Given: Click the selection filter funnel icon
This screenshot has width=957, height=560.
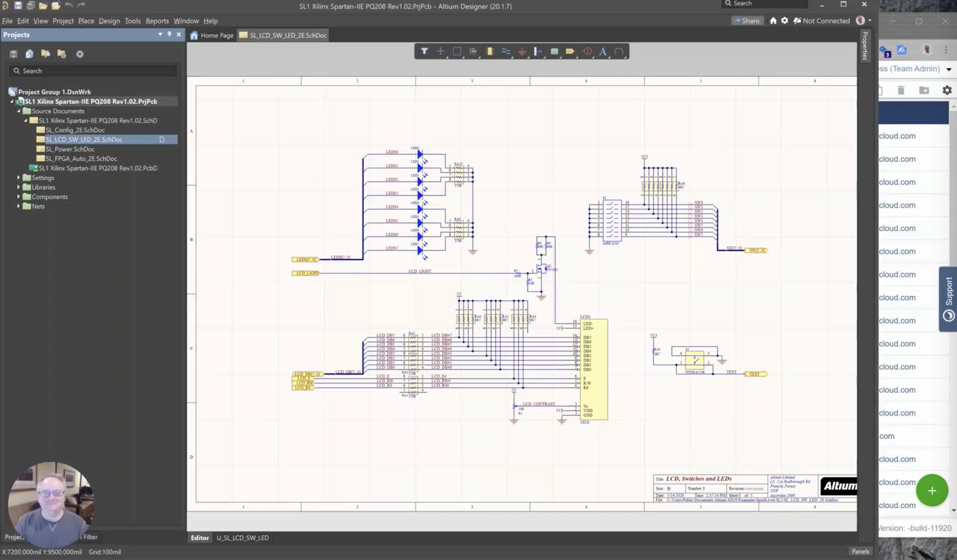Looking at the screenshot, I should tap(424, 51).
